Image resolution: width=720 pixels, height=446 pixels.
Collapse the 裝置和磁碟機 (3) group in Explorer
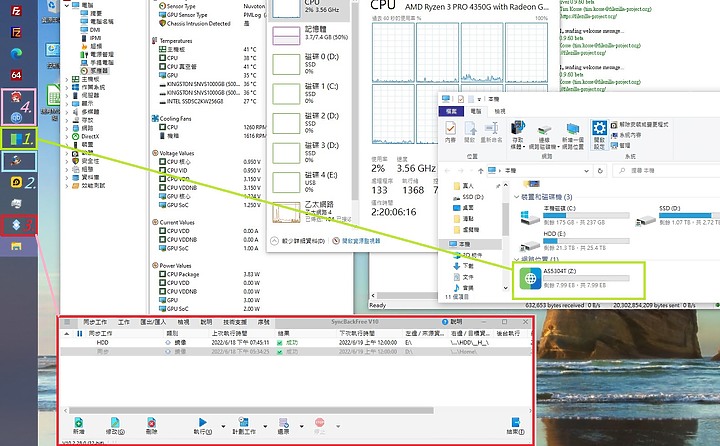tap(517, 197)
